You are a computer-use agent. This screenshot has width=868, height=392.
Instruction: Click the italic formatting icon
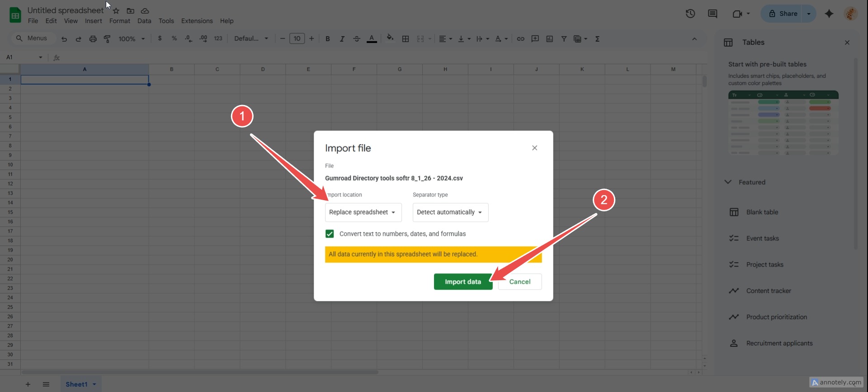(342, 39)
